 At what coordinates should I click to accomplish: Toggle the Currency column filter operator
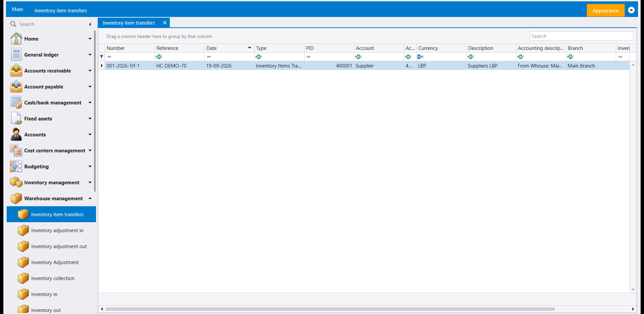(x=421, y=57)
